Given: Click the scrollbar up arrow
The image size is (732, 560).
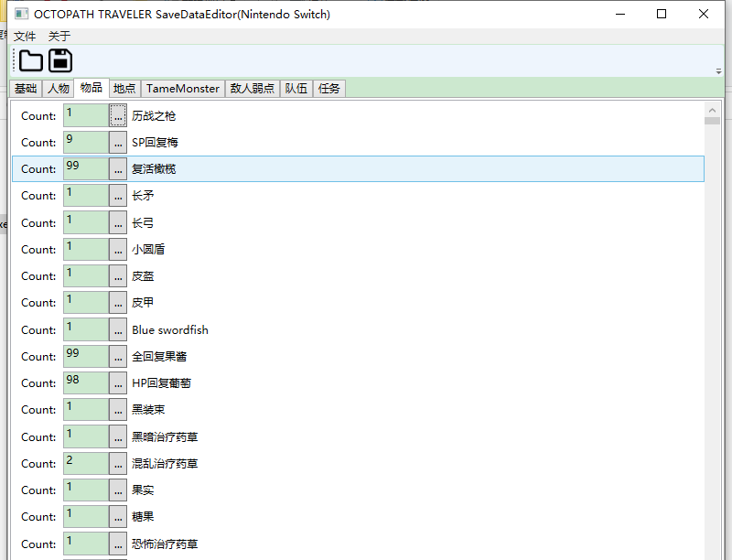Looking at the screenshot, I should pyautogui.click(x=712, y=110).
